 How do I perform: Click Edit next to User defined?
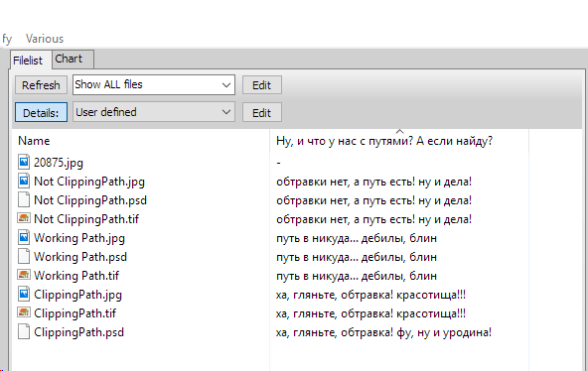(x=262, y=113)
